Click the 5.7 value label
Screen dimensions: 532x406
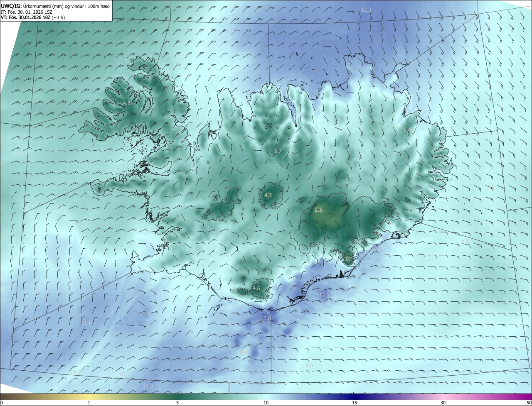point(278,151)
